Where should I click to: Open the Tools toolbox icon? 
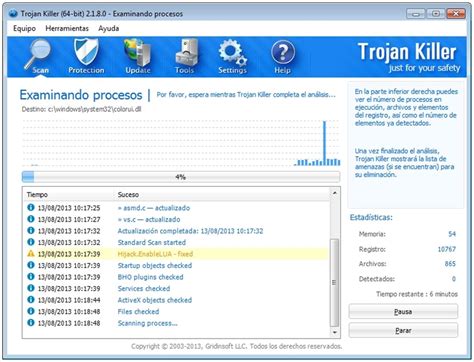[x=187, y=52]
